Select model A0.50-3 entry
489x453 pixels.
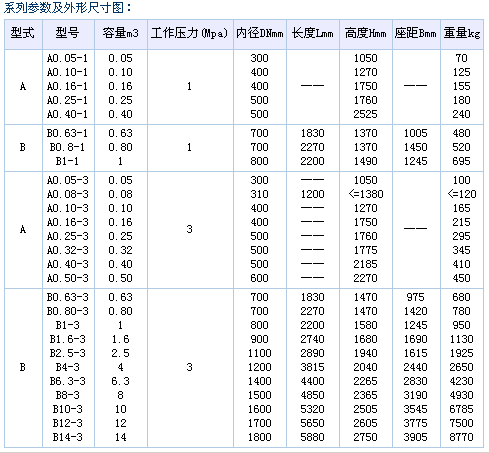tap(68, 278)
